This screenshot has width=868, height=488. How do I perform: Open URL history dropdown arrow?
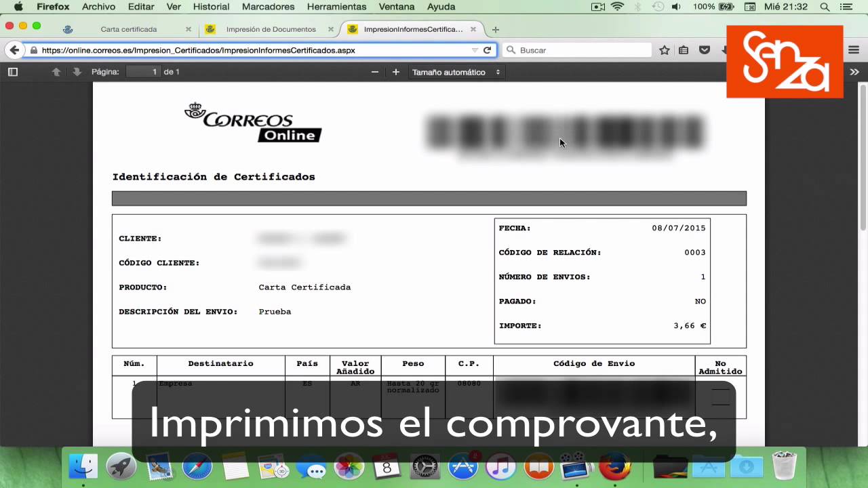(x=475, y=50)
